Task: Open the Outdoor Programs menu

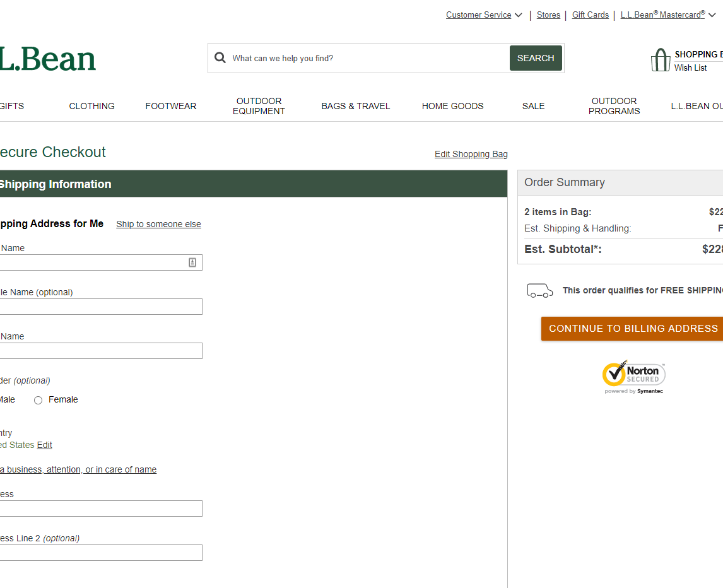Action: click(614, 106)
